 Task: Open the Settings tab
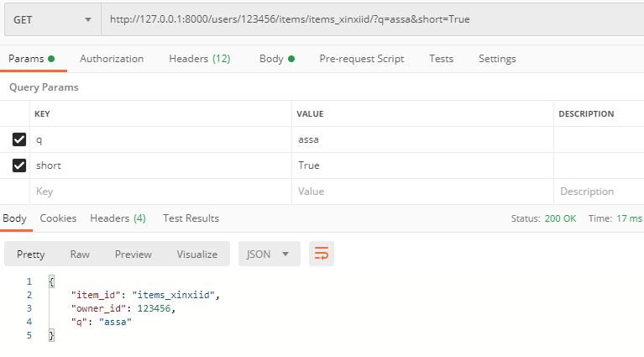tap(497, 59)
